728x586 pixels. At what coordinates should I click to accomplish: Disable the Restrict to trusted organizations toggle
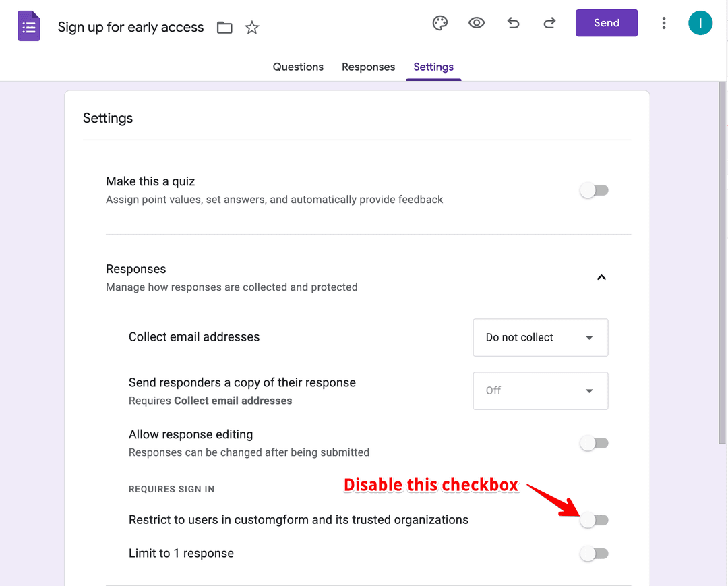[594, 520]
